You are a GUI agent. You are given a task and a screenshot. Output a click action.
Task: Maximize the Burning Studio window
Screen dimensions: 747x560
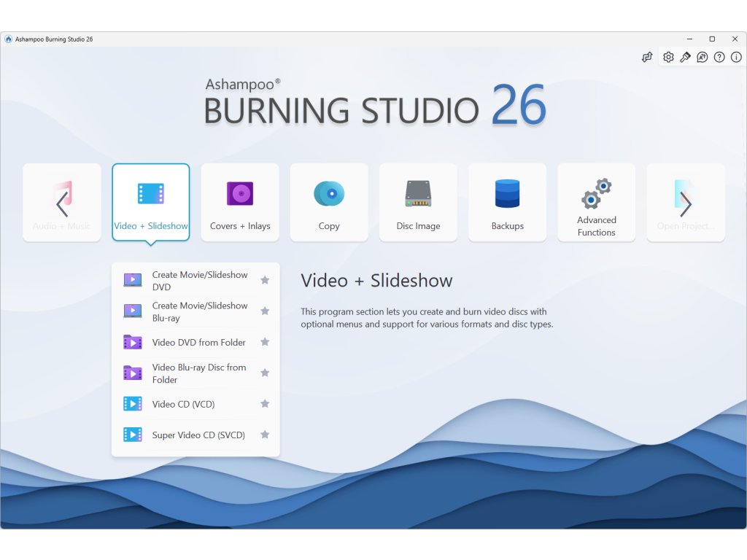pos(712,39)
